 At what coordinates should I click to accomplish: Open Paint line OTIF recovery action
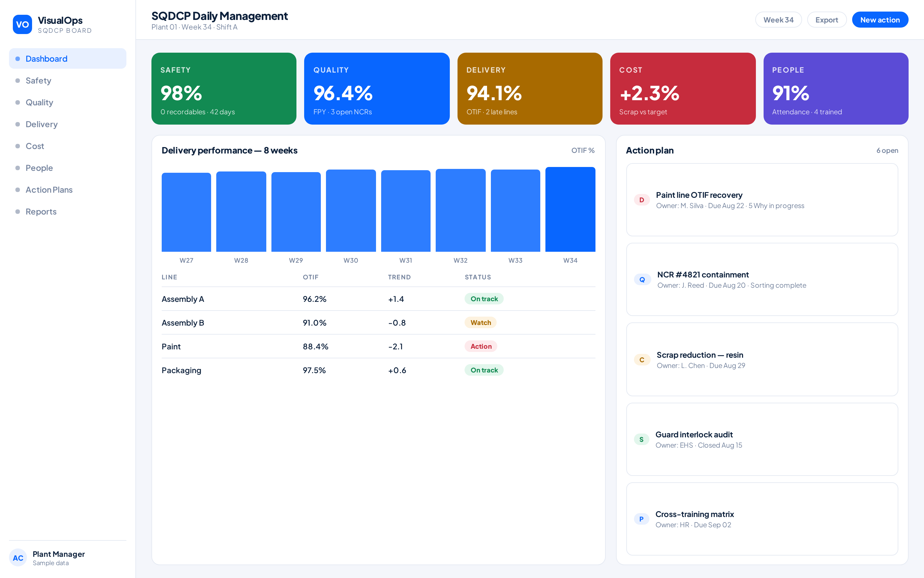click(x=762, y=200)
